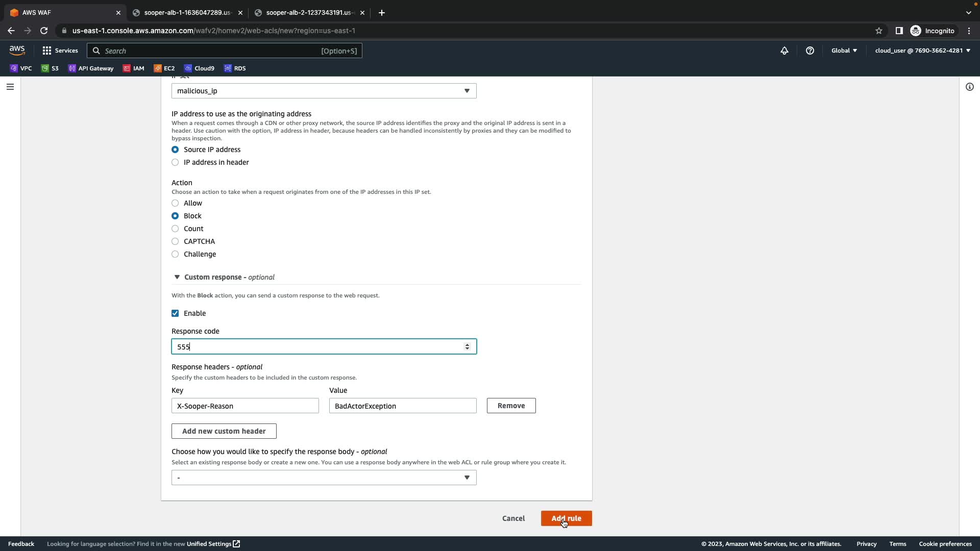Open the S3 service shortcut
Screen dimensions: 980x551
(50, 68)
